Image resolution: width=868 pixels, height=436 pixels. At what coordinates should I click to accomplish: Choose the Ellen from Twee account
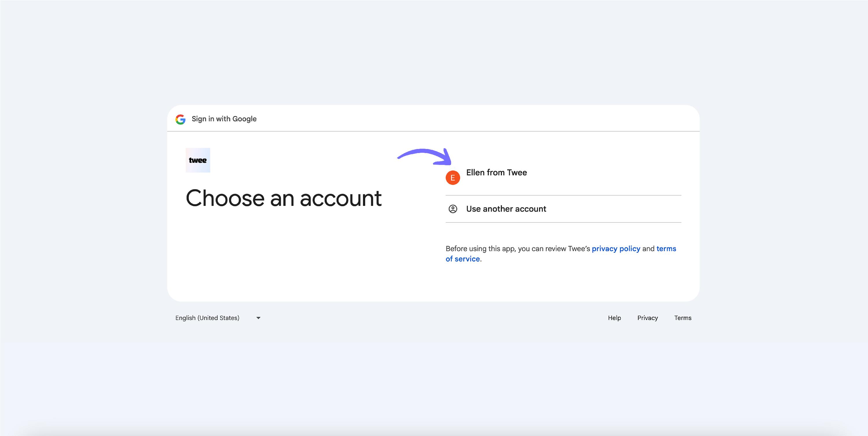[x=563, y=177]
